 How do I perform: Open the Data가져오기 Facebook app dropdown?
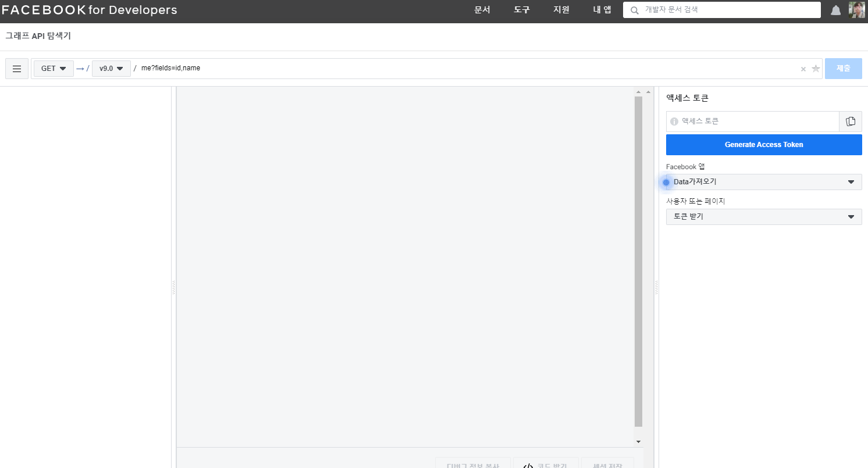tap(763, 181)
